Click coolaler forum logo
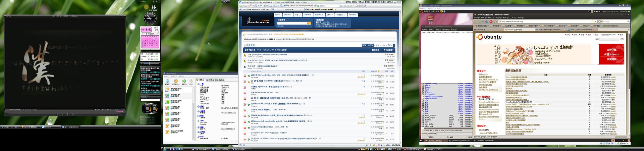Screen dimensions: 644x151 click(x=258, y=21)
